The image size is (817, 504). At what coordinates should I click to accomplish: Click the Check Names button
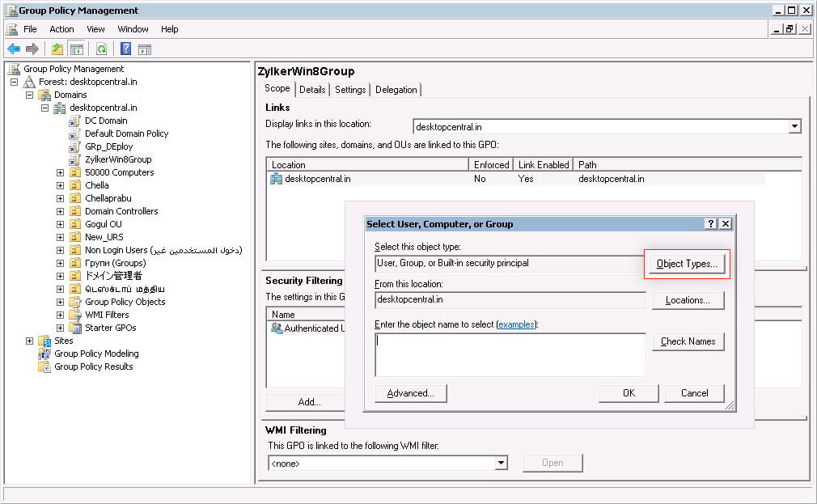tap(688, 341)
